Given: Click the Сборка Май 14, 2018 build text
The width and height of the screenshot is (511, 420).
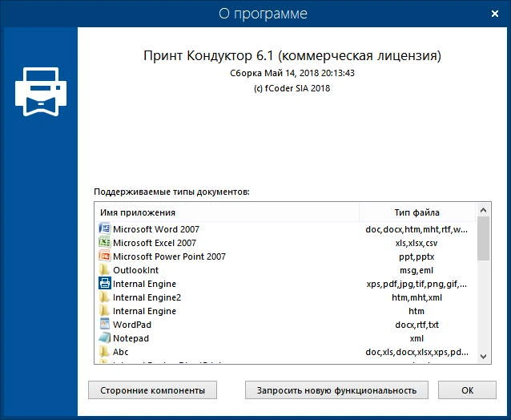Looking at the screenshot, I should click(292, 73).
